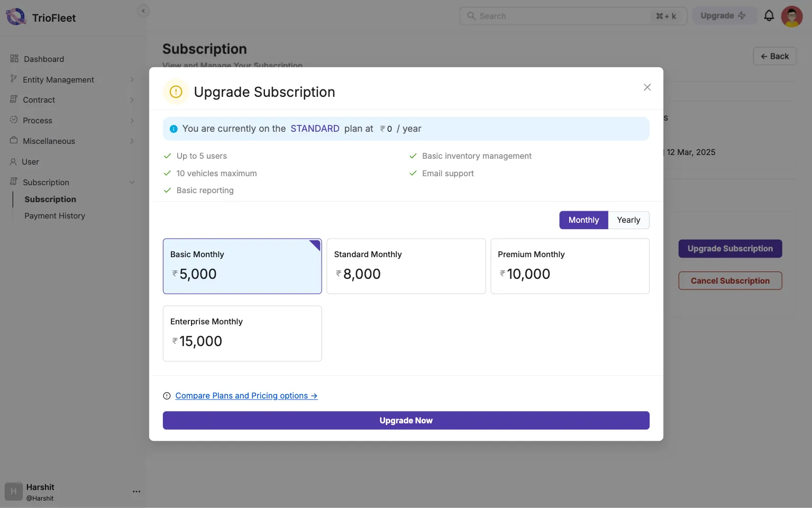The image size is (812, 508).
Task: Open the Dashboard icon in sidebar
Action: tap(14, 59)
